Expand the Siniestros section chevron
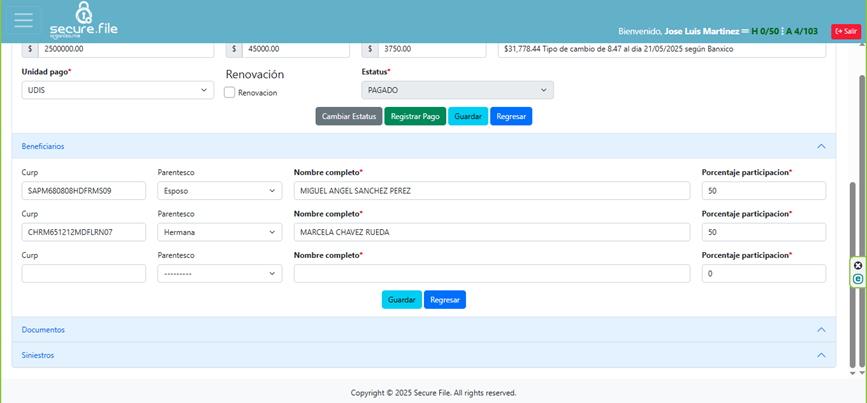 tap(821, 355)
